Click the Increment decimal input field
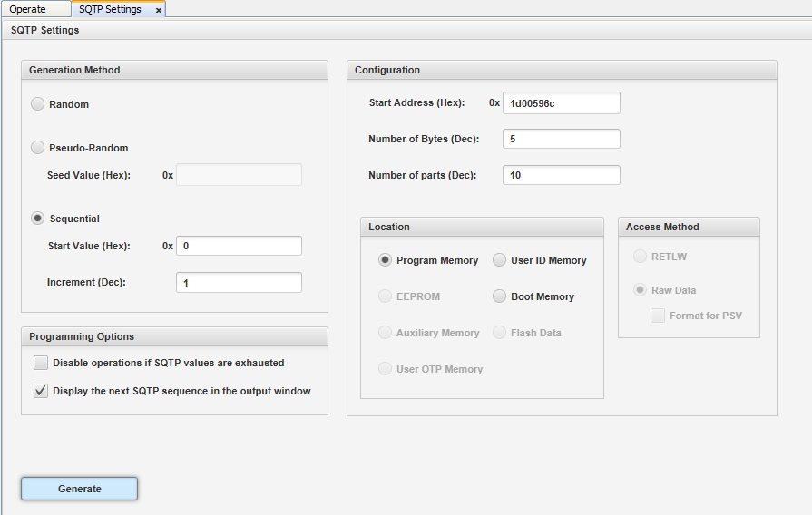This screenshot has width=812, height=515. pos(239,283)
